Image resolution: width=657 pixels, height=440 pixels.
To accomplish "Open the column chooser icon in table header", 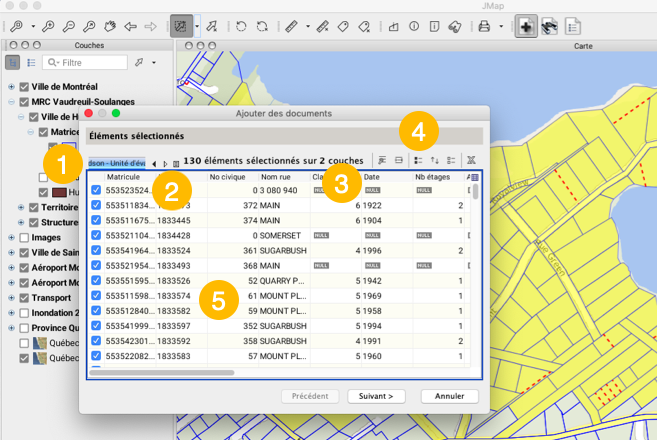I will coord(474,177).
